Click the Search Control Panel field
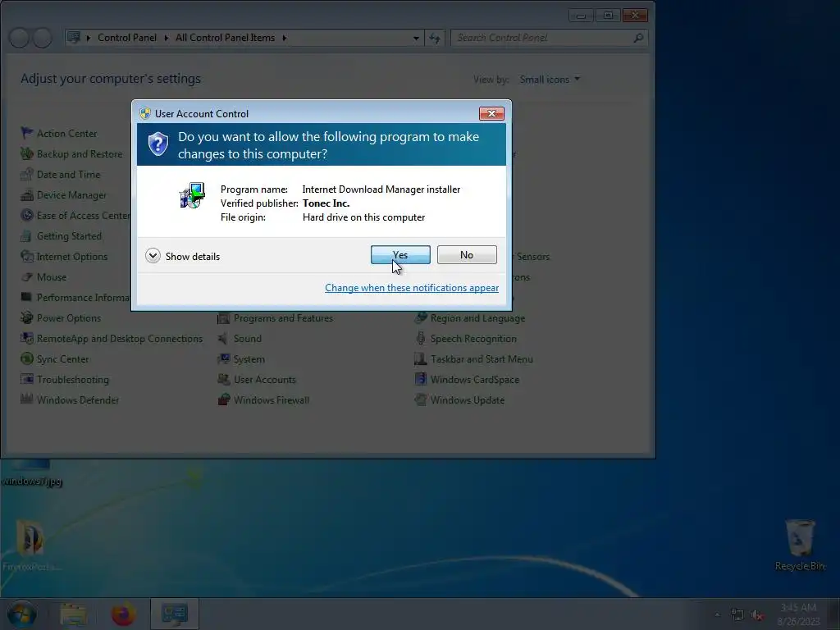The height and width of the screenshot is (630, 840). (x=550, y=38)
